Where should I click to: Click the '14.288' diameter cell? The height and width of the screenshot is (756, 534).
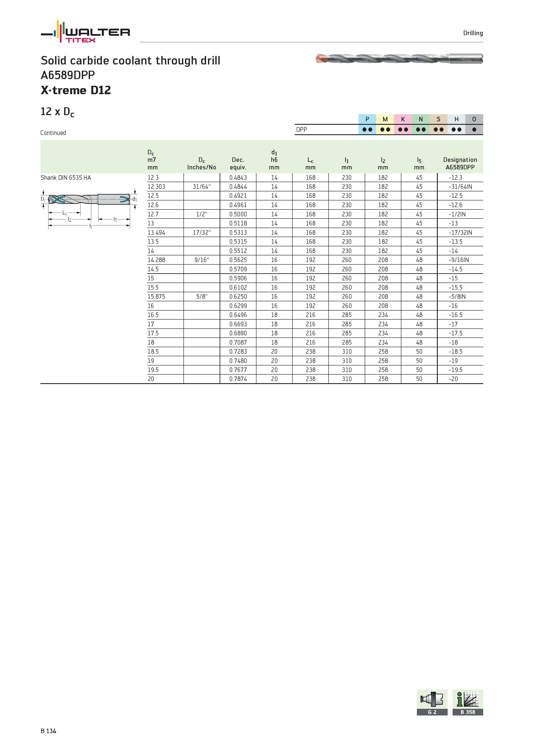tap(156, 260)
